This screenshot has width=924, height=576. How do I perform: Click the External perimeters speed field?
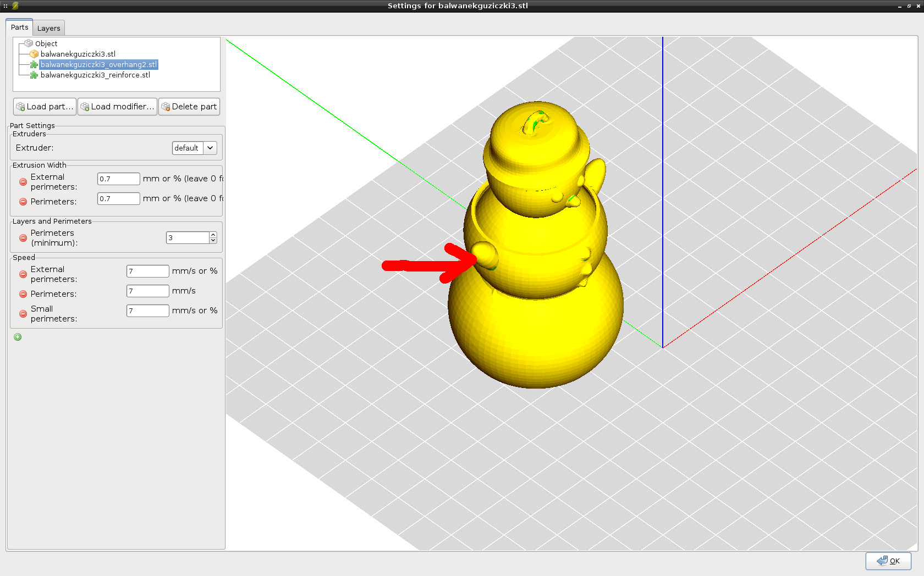[148, 271]
